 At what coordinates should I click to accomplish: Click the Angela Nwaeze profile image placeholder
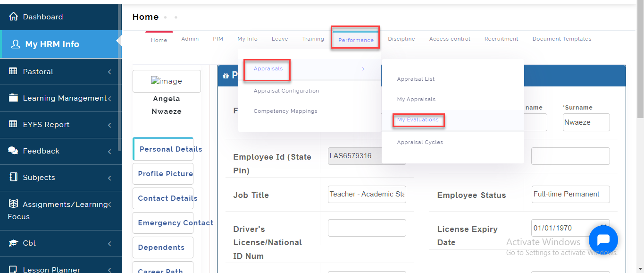(x=167, y=81)
